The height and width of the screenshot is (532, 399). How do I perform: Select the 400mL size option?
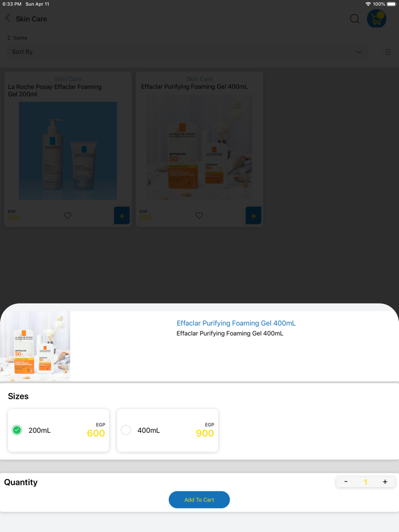point(168,430)
